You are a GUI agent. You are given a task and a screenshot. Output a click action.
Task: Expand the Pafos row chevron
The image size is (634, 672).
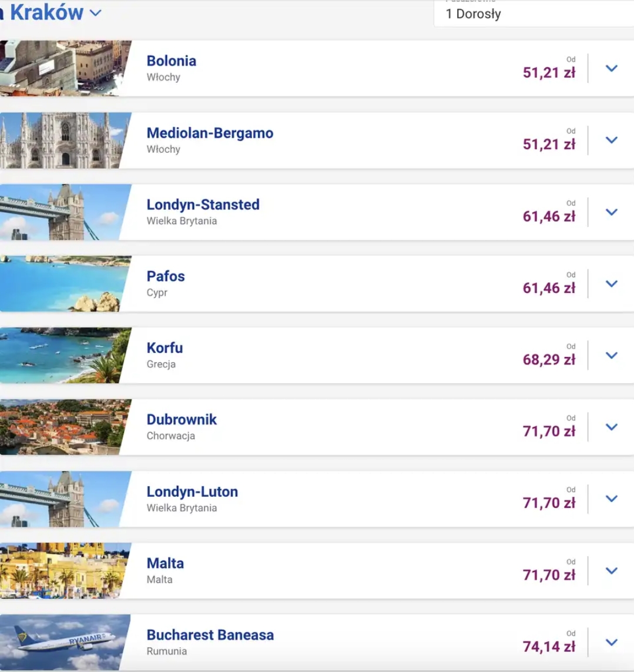[x=611, y=283]
